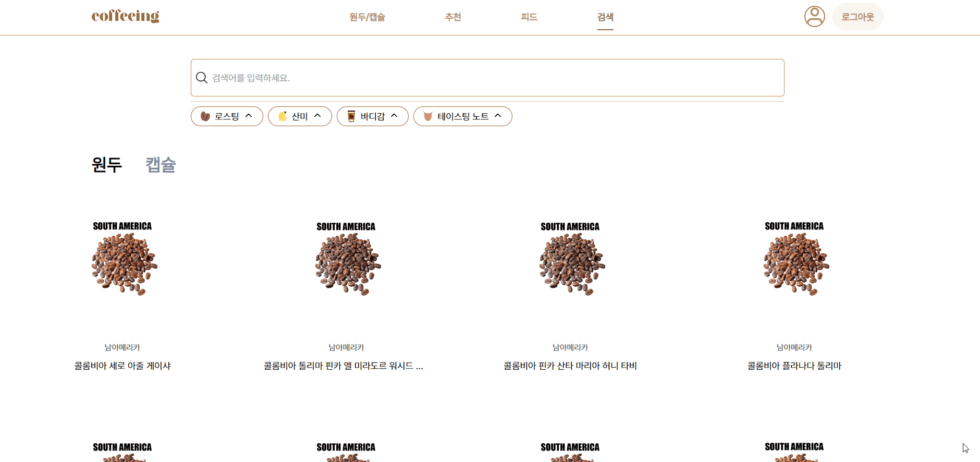This screenshot has width=980, height=462.
Task: Click 콜롬비아 세로 아줄 게이샤 title
Action: pos(123,366)
